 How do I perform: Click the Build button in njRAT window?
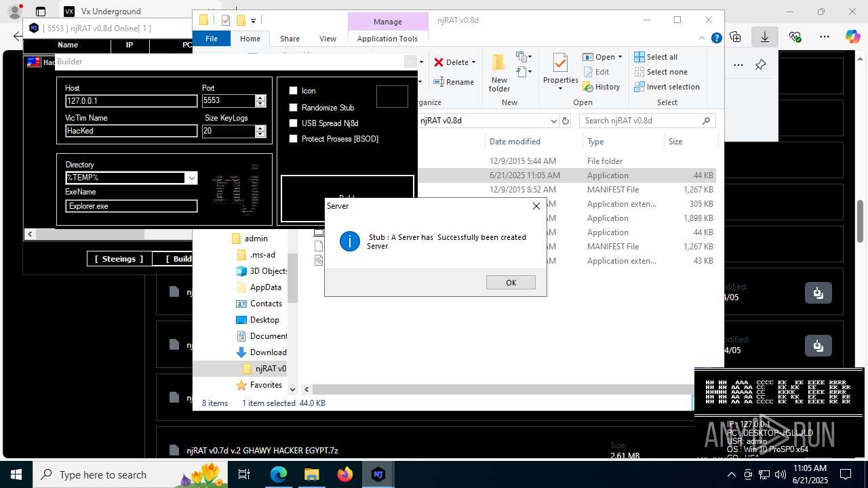pyautogui.click(x=181, y=259)
